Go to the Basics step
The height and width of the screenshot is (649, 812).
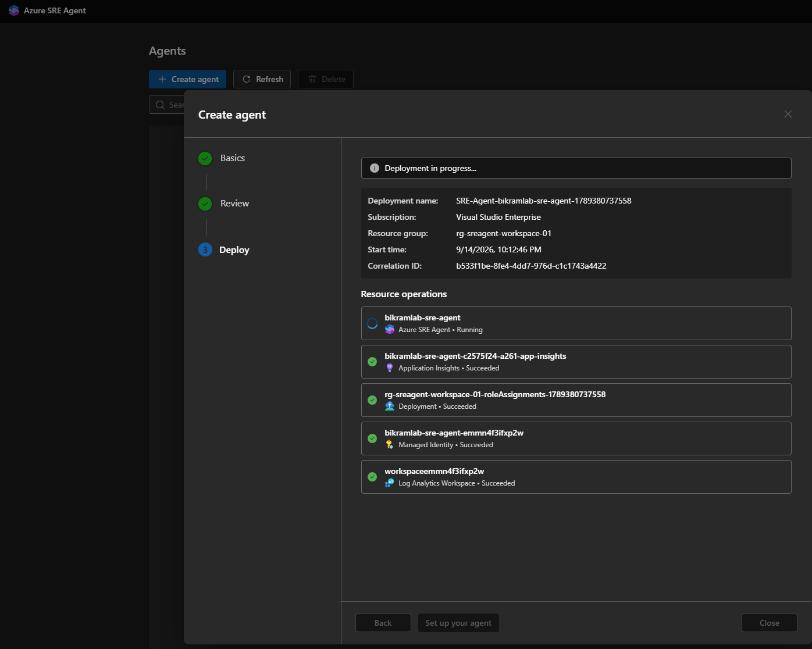(x=233, y=158)
